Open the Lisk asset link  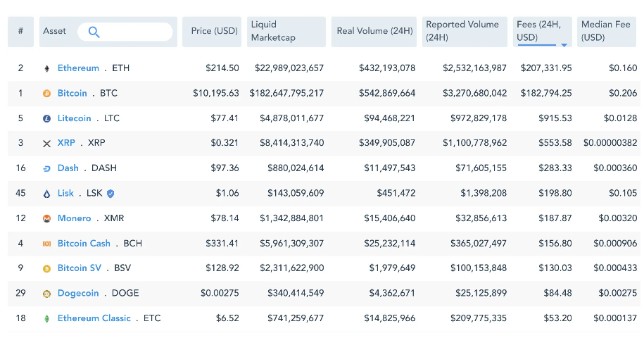(x=65, y=193)
